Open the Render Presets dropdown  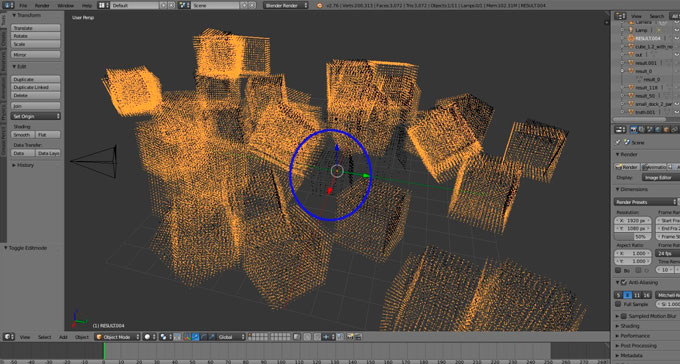pyautogui.click(x=645, y=202)
